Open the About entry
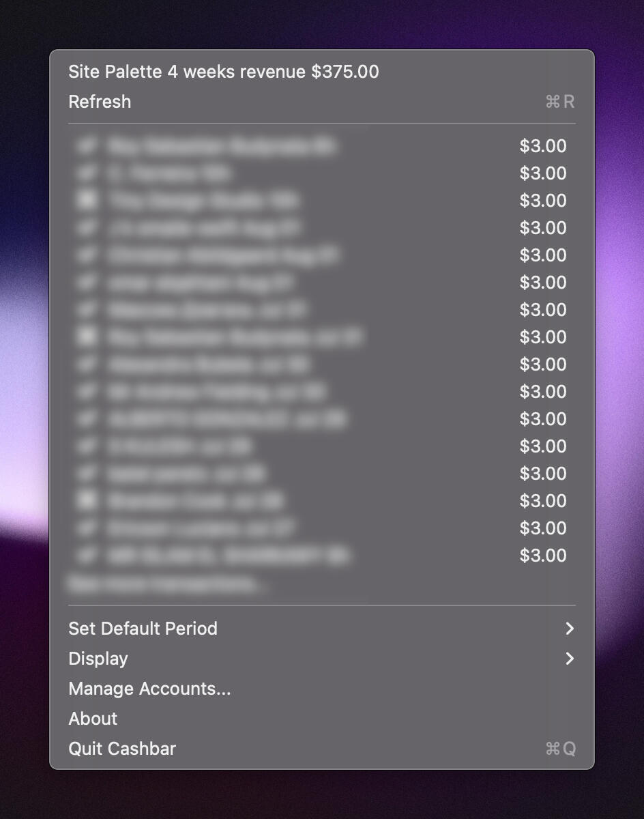 [x=93, y=719]
